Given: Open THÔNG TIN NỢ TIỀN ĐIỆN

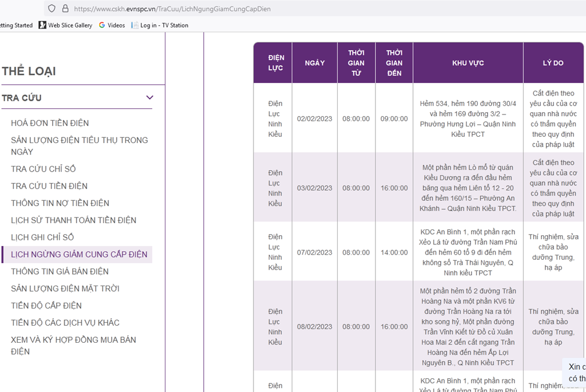Looking at the screenshot, I should click(60, 203).
